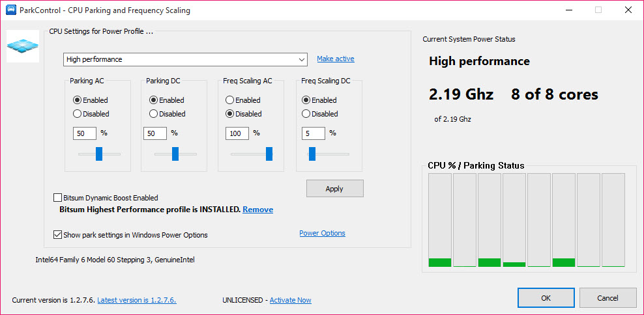
Task: Close the ParkControl window
Action: [x=628, y=10]
